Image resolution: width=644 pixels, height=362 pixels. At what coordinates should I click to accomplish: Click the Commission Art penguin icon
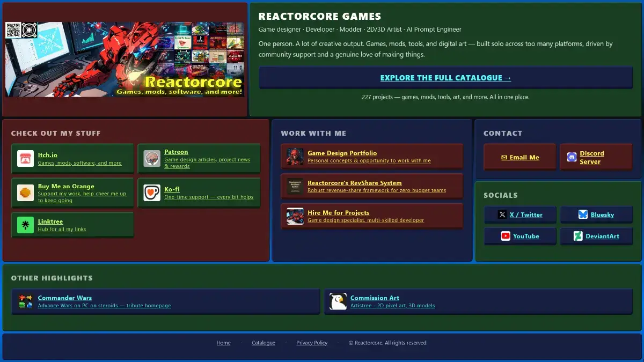point(338,301)
